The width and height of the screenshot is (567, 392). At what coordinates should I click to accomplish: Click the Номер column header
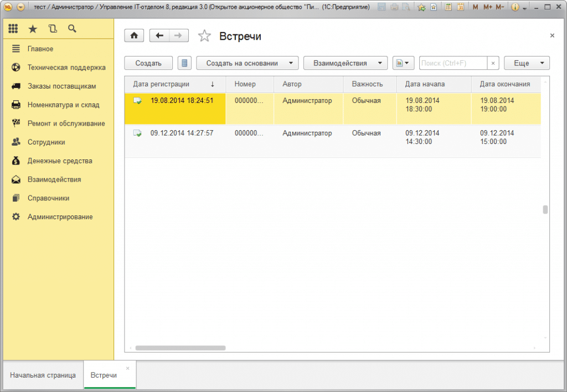[250, 84]
